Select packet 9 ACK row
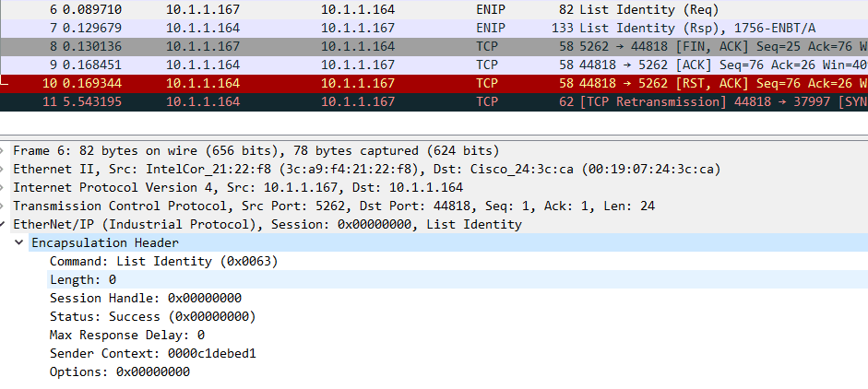 434,65
